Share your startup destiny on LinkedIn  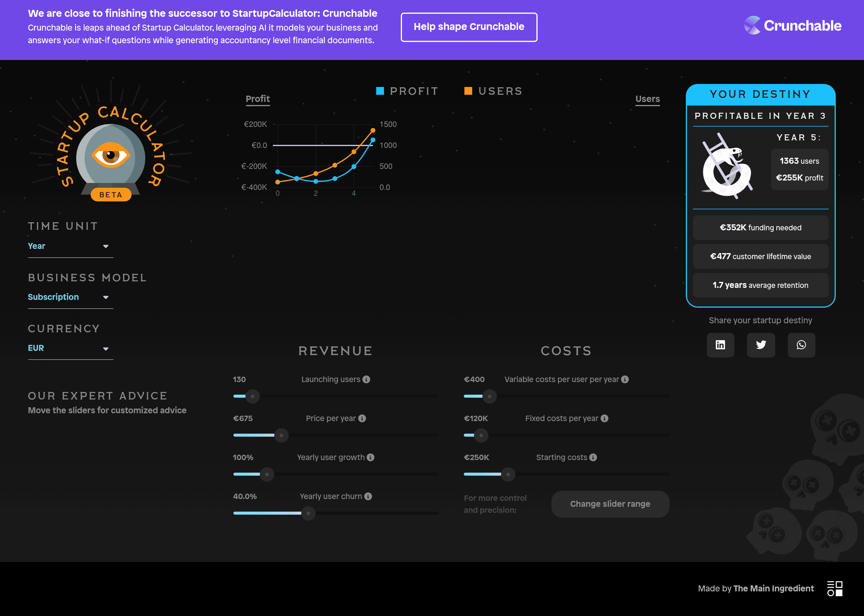pos(720,345)
